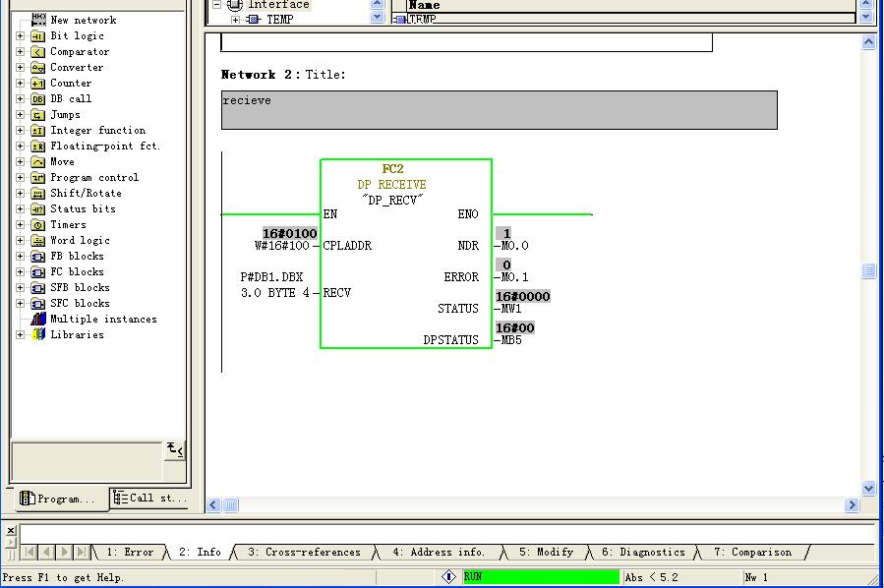The width and height of the screenshot is (884, 588).
Task: Click the Bit logic folder icon
Action: pos(37,36)
